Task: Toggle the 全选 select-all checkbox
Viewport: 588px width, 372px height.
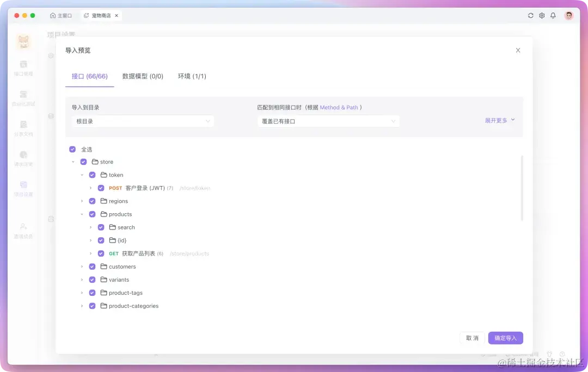Action: tap(72, 149)
